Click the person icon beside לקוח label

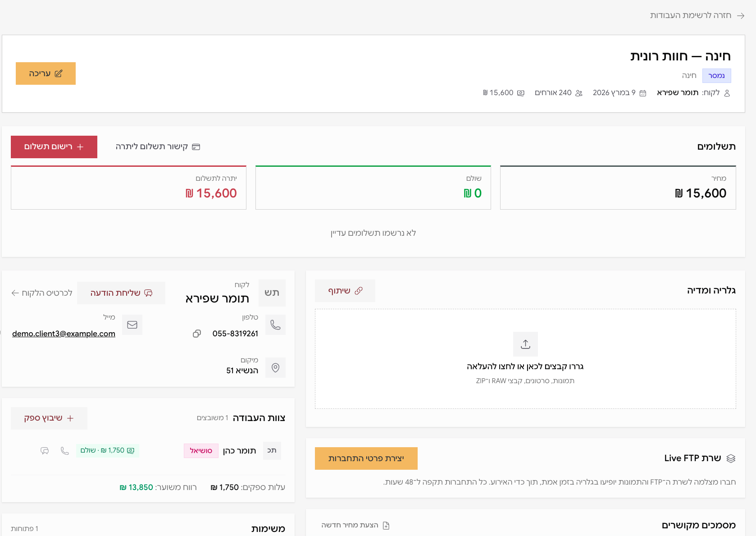727,93
